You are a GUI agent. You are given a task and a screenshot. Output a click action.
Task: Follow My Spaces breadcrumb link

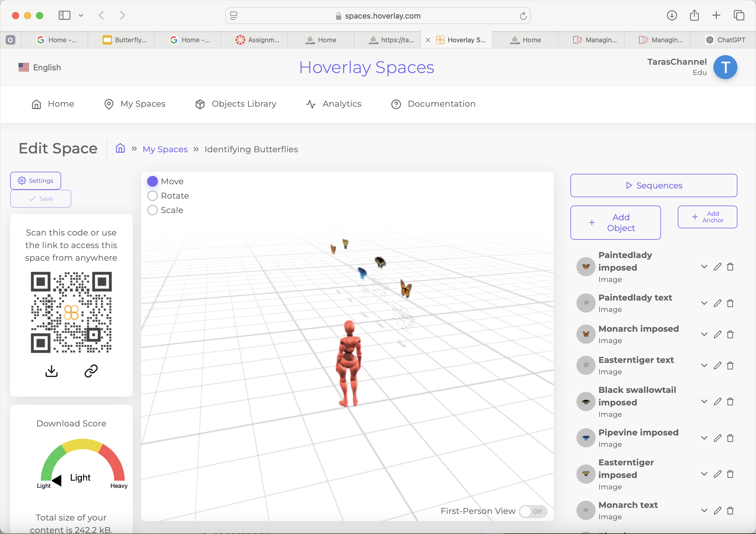point(165,150)
